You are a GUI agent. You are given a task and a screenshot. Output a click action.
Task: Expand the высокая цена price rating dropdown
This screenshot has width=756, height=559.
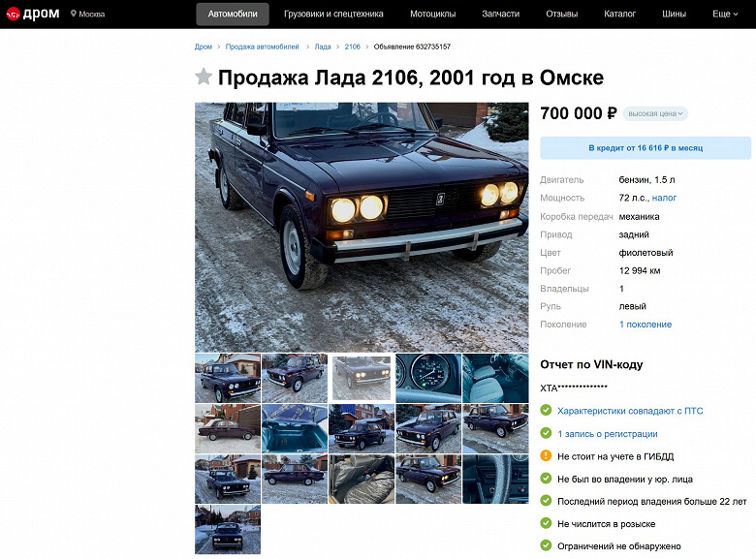tap(655, 113)
